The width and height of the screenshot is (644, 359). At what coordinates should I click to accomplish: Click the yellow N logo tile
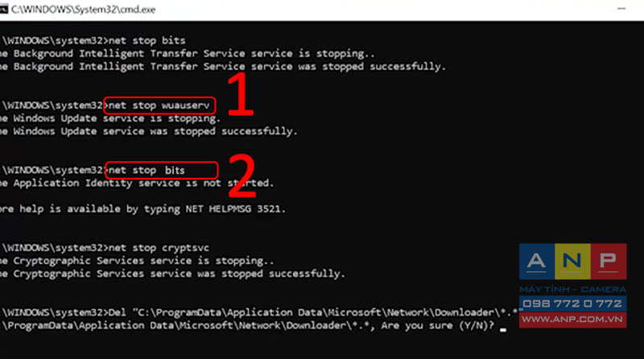572,262
